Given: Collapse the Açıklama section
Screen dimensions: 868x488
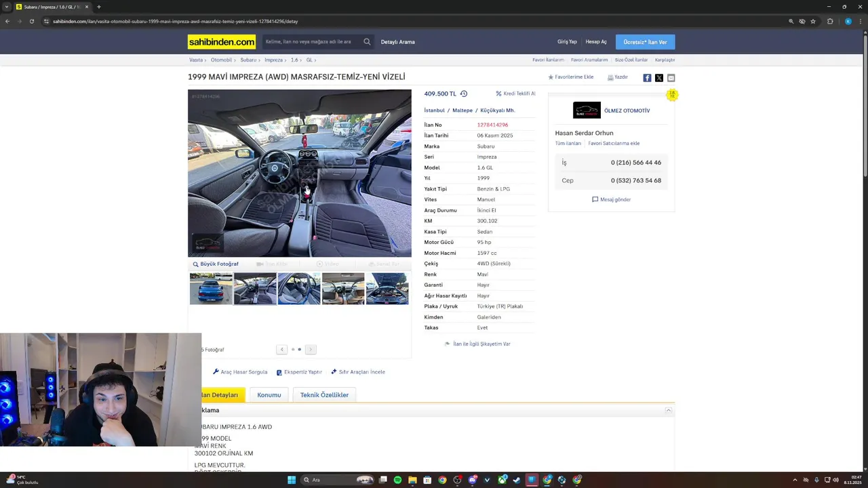Looking at the screenshot, I should 668,410.
